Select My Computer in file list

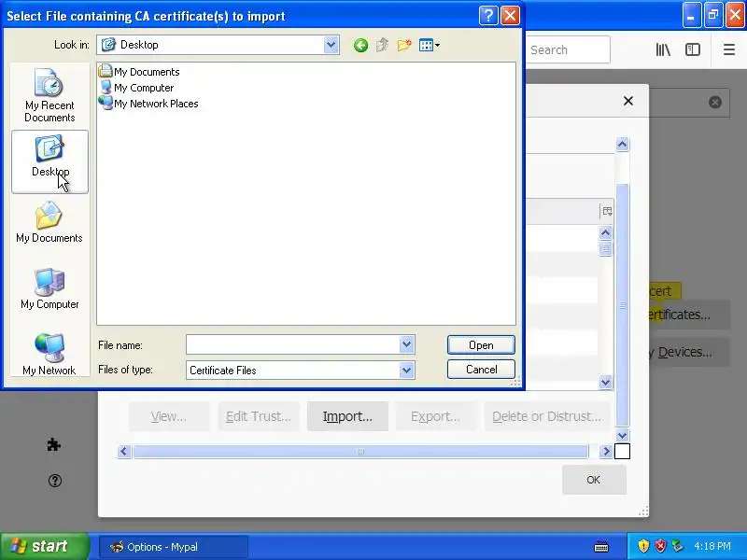[x=136, y=88]
